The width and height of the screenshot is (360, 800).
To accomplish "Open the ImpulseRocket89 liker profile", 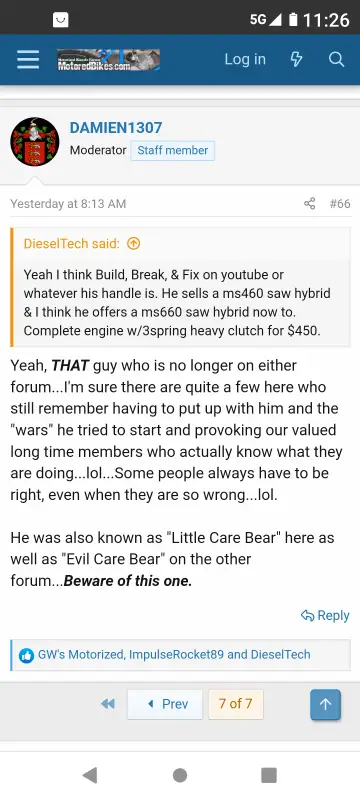I will click(176, 655).
